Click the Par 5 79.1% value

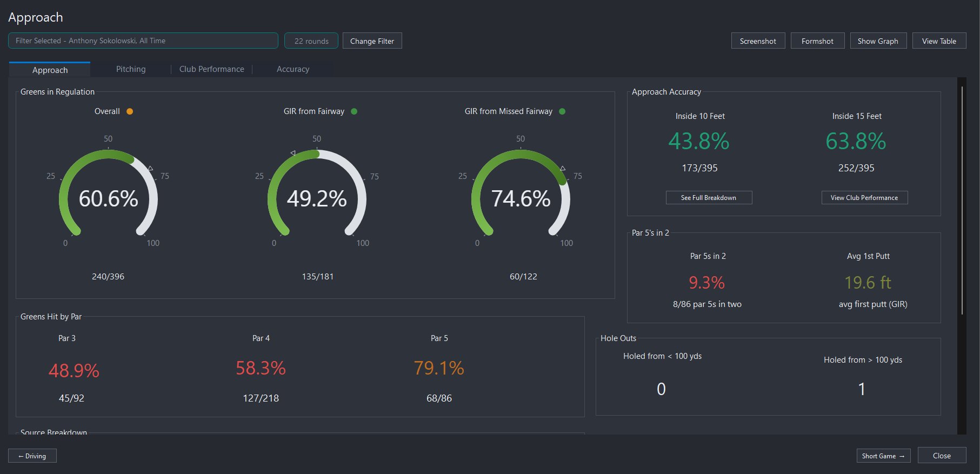(x=439, y=368)
